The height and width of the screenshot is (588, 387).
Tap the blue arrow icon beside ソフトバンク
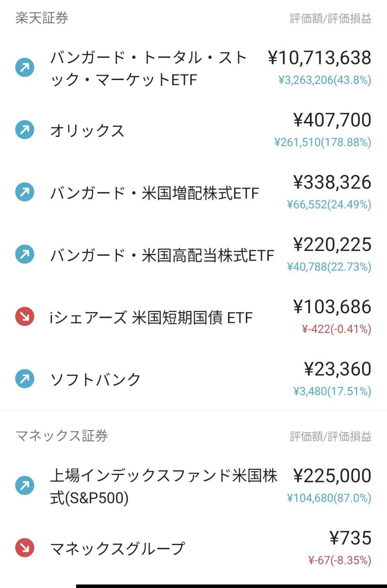(25, 379)
